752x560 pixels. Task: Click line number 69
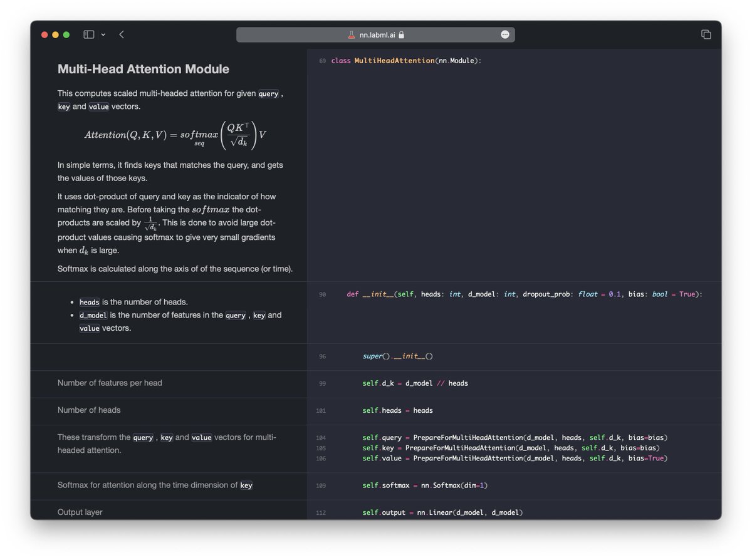322,61
